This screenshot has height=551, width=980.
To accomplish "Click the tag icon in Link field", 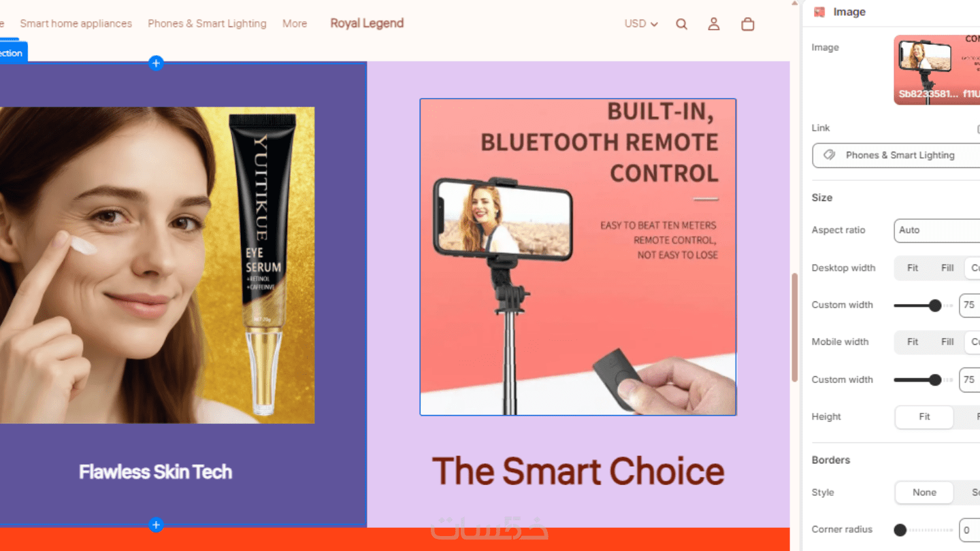I will pos(829,155).
